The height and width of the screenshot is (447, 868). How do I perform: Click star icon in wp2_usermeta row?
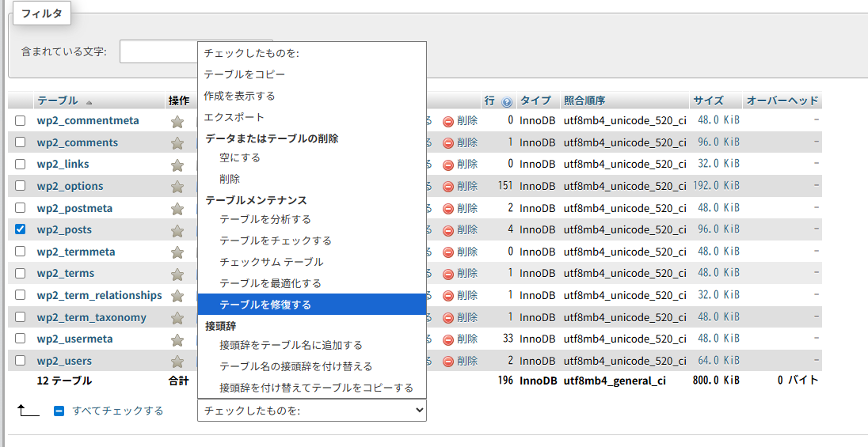click(177, 339)
